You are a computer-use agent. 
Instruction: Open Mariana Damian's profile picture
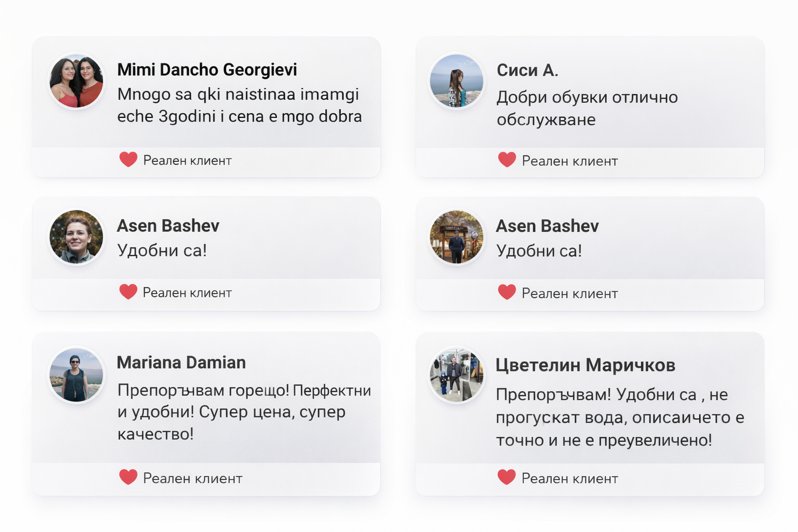tap(76, 375)
